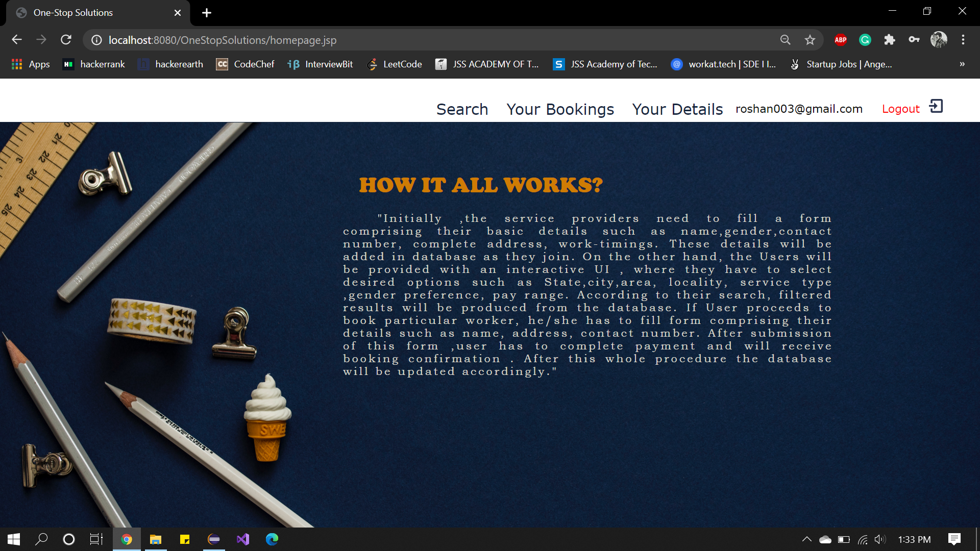Go to Search page

point(462,109)
